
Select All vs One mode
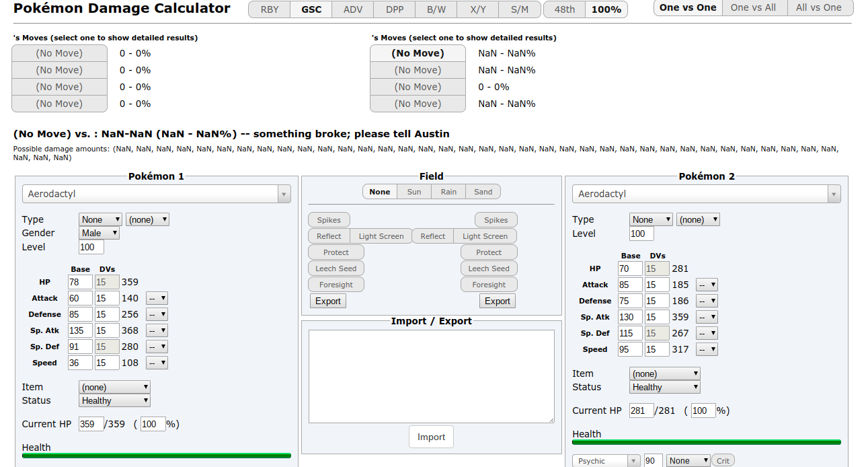(818, 7)
